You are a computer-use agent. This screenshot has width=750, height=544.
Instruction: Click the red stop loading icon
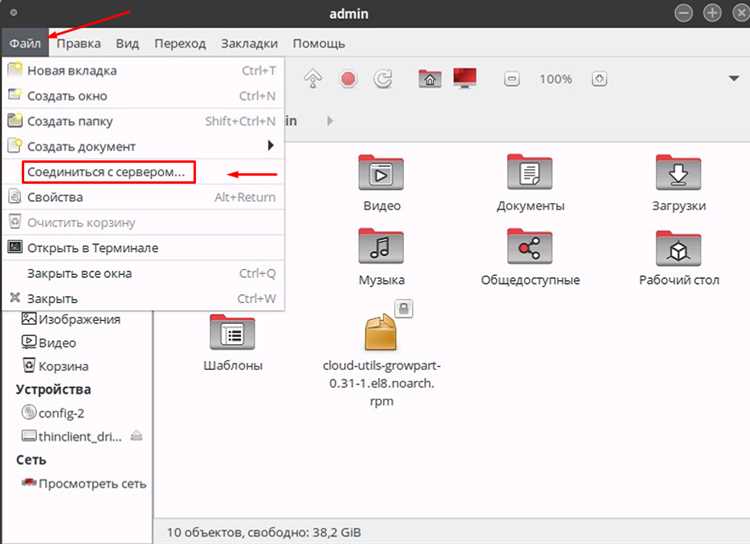[348, 79]
